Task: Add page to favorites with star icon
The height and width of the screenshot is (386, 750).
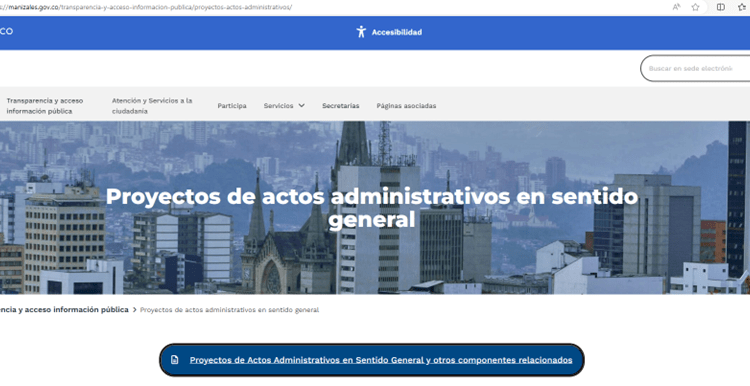Action: point(695,7)
